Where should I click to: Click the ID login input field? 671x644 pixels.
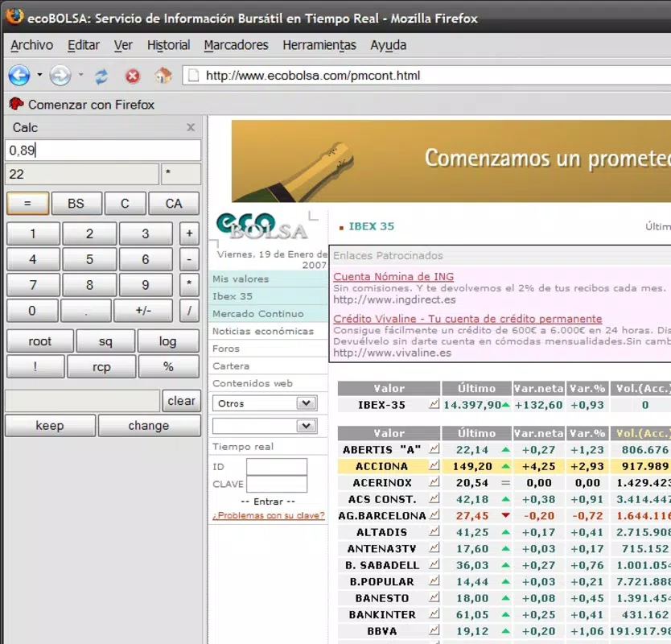[x=277, y=467]
